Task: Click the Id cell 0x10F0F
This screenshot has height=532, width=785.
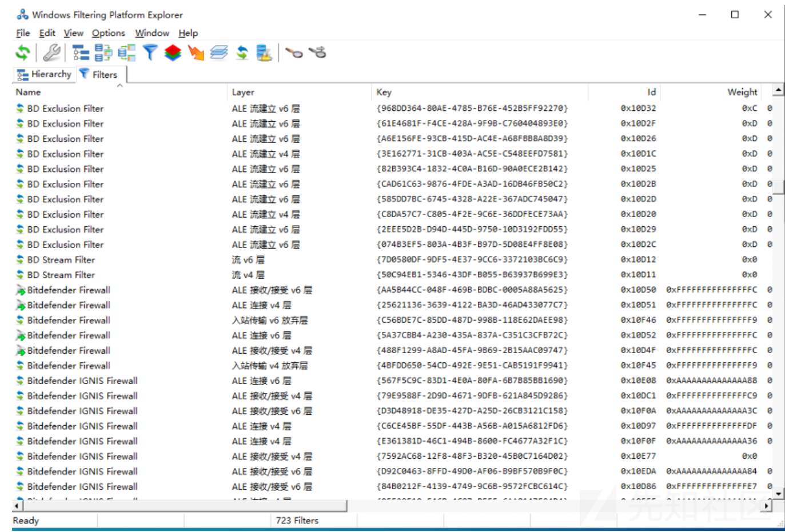Action: click(x=638, y=441)
